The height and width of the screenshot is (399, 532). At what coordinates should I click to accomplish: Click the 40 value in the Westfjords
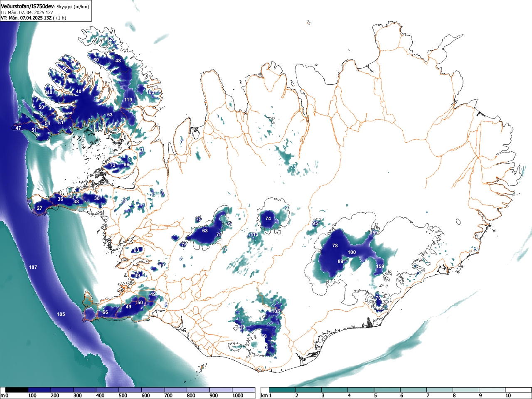click(x=79, y=91)
